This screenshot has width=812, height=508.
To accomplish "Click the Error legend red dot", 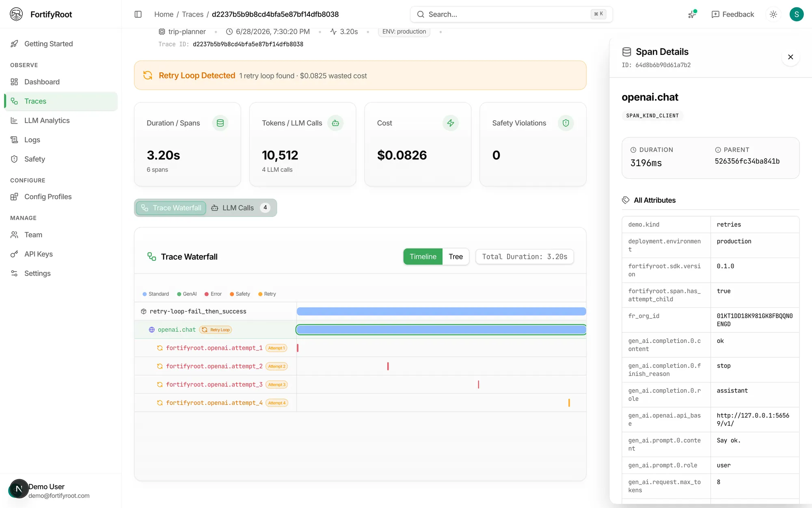I will [207, 294].
